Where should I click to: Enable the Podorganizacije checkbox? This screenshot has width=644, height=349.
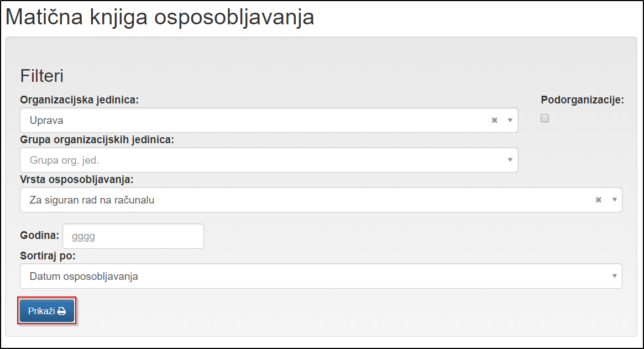click(544, 118)
